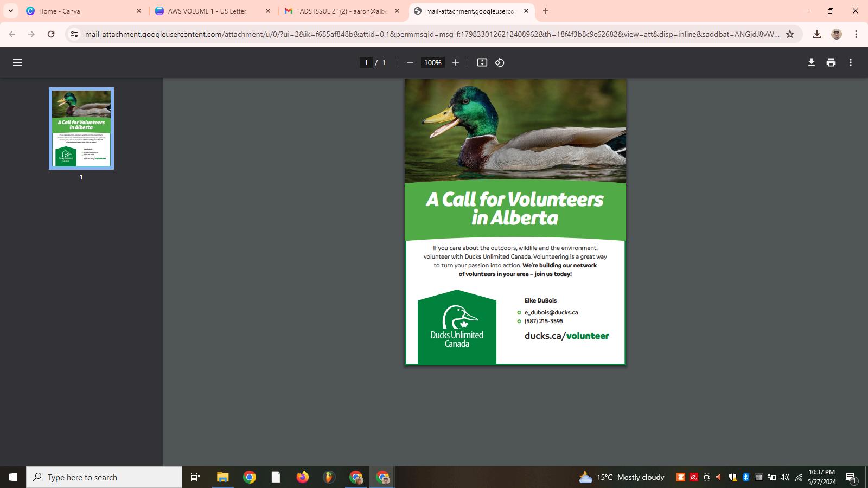Switch to the ADS ISSUE 2 Gmail tab
Viewport: 868px width, 488px height.
[342, 11]
